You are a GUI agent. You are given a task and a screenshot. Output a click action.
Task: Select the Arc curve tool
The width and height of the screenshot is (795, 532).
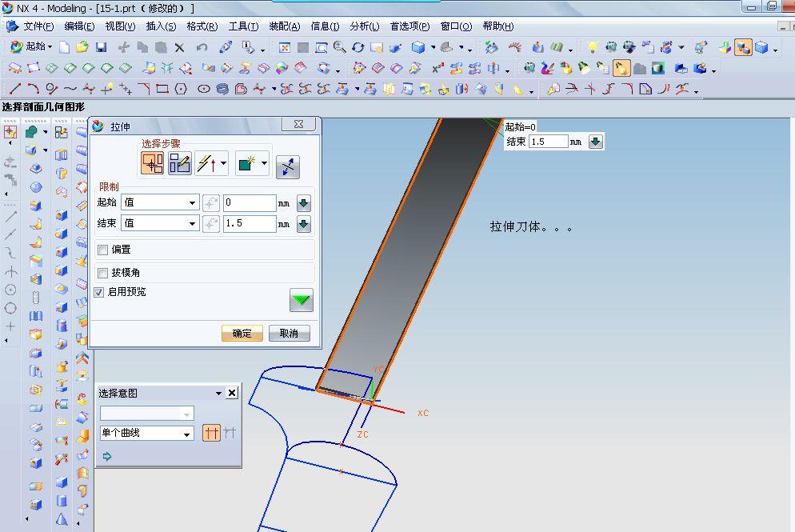(34, 90)
